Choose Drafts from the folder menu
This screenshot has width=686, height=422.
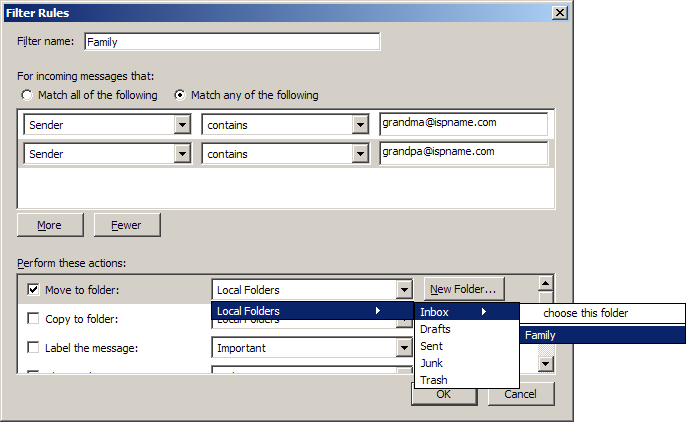435,329
